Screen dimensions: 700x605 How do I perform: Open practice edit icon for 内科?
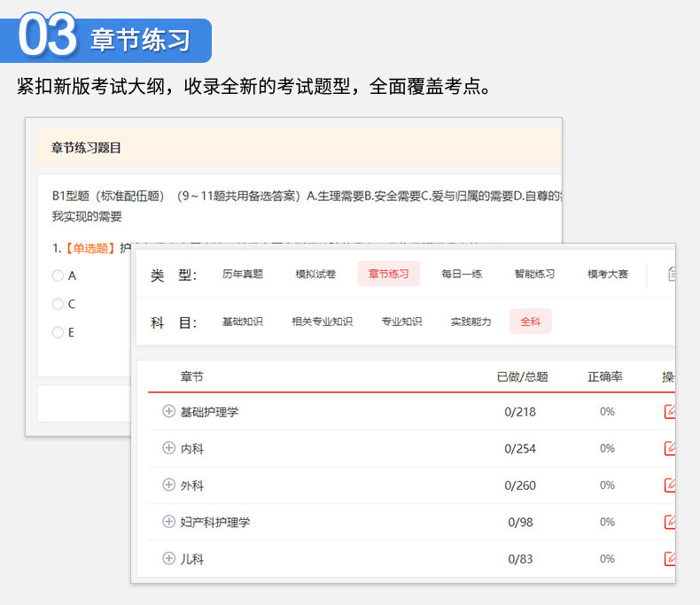670,448
